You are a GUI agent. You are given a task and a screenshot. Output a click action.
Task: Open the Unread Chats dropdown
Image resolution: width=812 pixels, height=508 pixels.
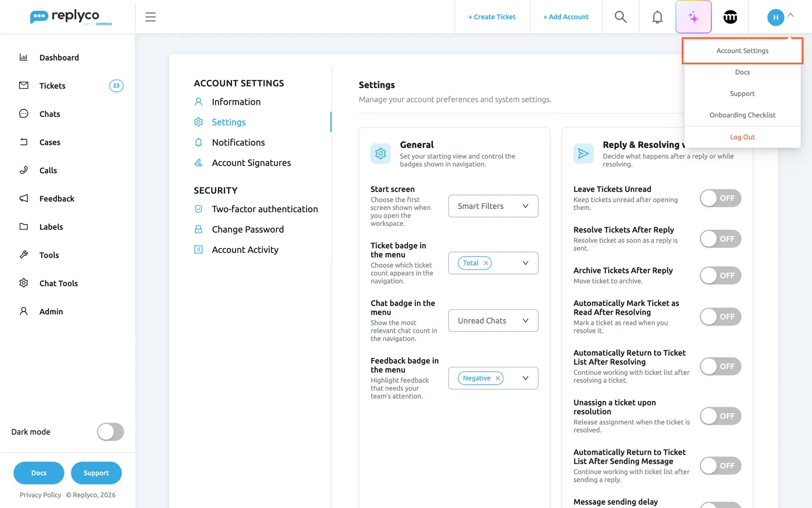coord(493,321)
